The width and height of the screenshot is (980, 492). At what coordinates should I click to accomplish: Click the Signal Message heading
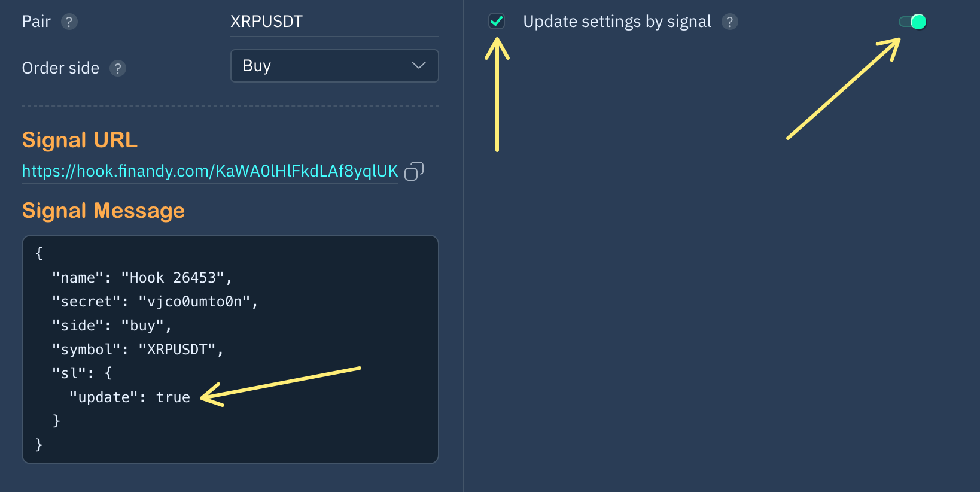(104, 211)
